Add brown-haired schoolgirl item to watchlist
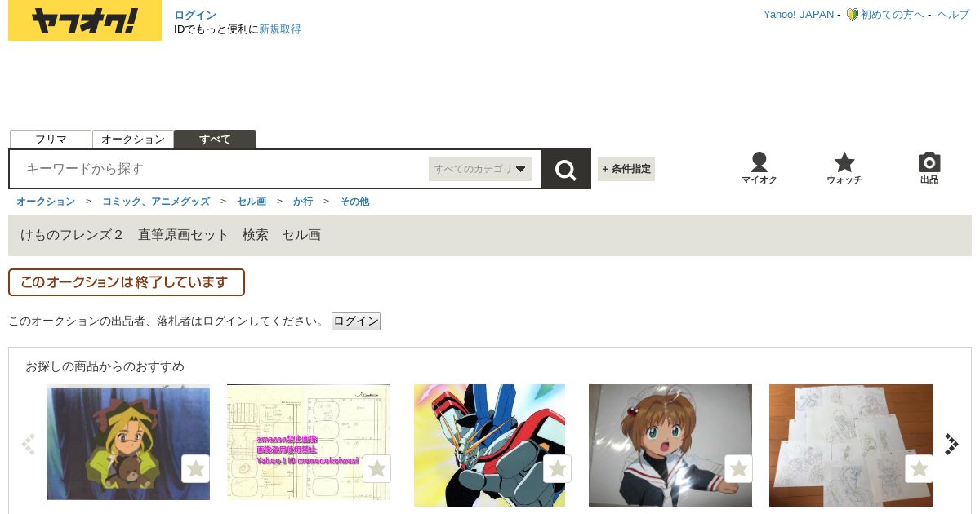 tap(738, 469)
